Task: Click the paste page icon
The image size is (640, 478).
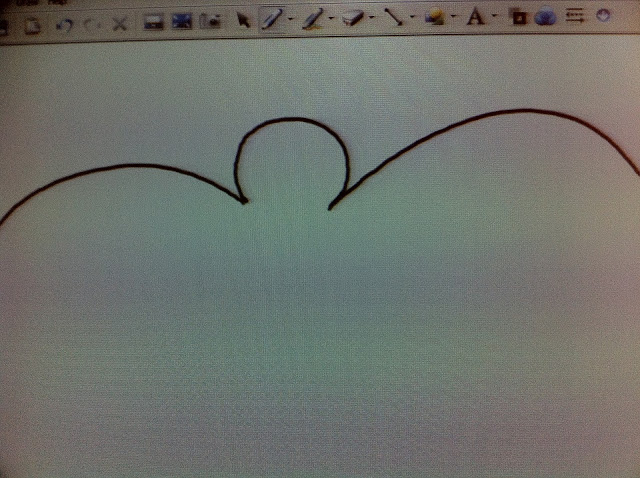Action: pos(32,26)
